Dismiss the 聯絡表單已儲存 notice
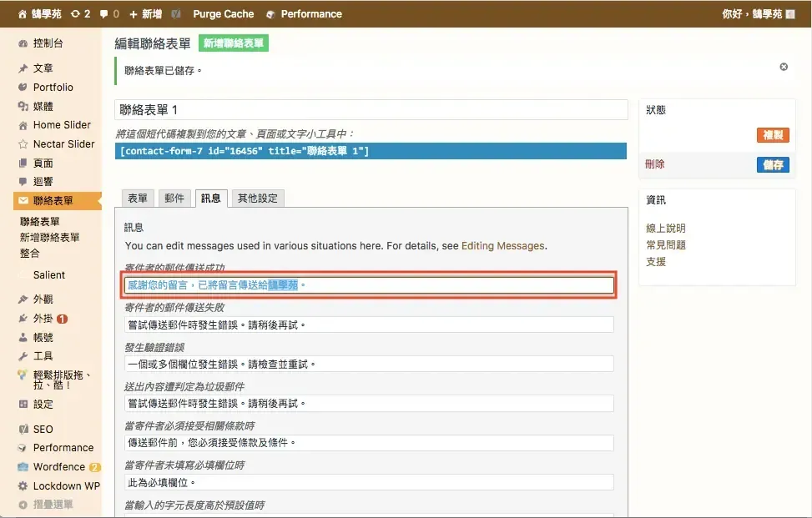 tap(784, 67)
